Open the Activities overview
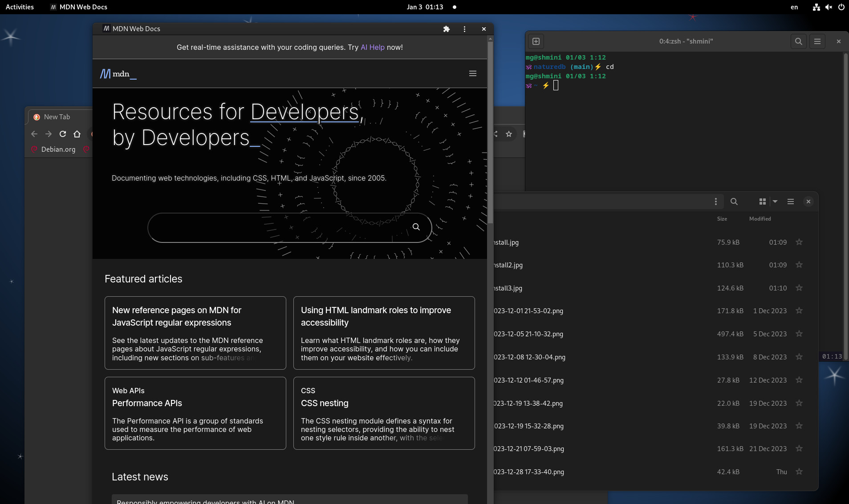The width and height of the screenshot is (849, 504). (20, 7)
